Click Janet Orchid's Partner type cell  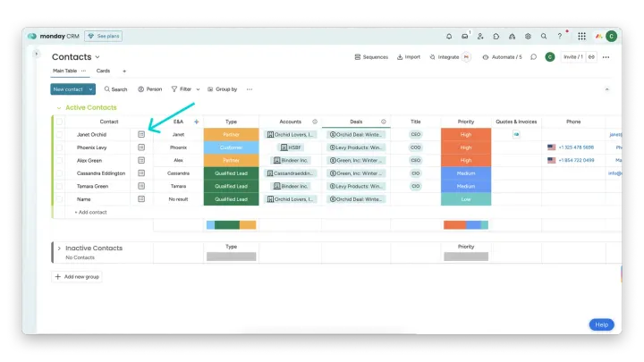[x=232, y=134]
